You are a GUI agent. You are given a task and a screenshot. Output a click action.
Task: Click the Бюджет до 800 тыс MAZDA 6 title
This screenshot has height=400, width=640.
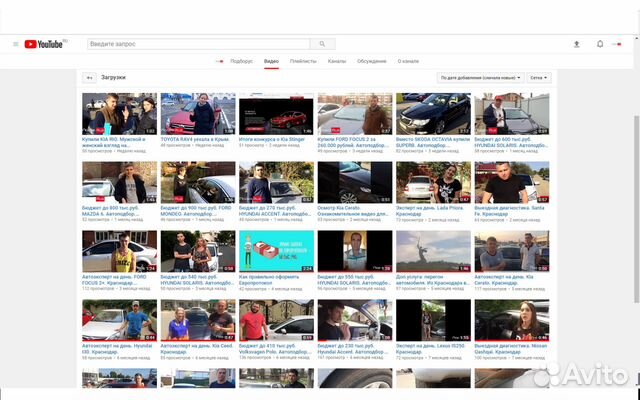[x=113, y=211]
